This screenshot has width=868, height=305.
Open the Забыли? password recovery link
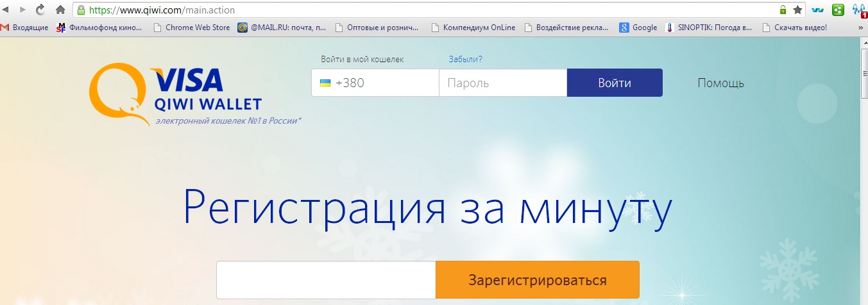click(465, 60)
